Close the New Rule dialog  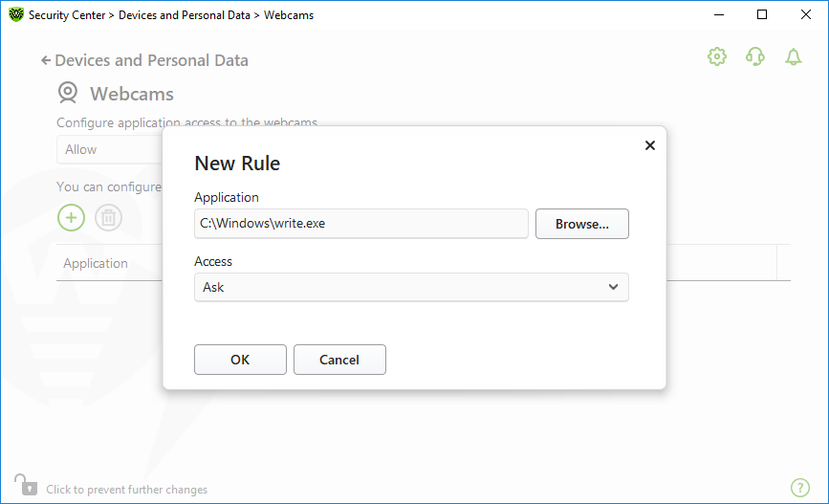coord(650,145)
